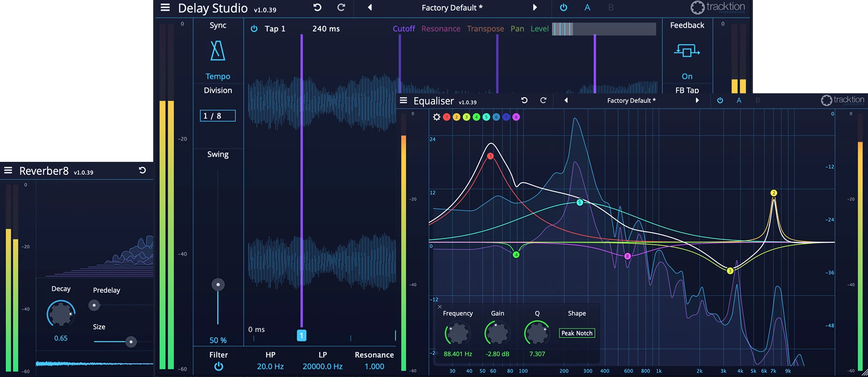This screenshot has height=377, width=868.
Task: Toggle the Feedback On label
Action: pyautogui.click(x=687, y=76)
